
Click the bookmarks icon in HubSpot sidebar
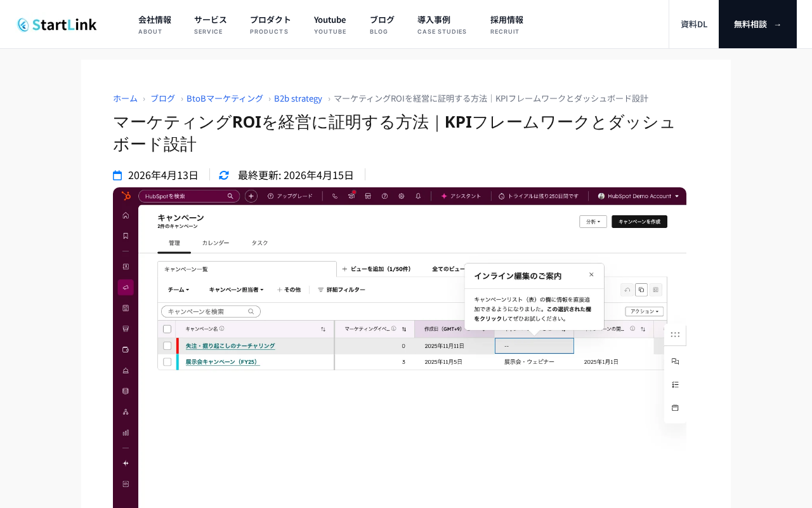126,236
